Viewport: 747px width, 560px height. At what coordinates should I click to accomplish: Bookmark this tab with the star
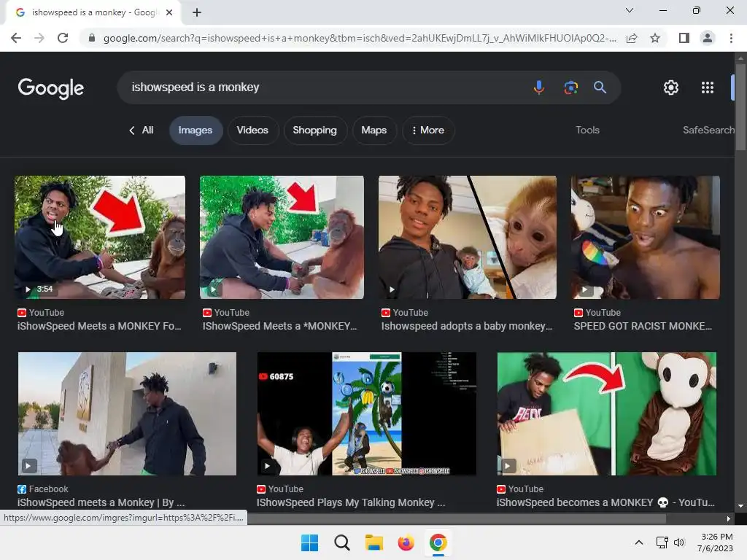tap(655, 38)
